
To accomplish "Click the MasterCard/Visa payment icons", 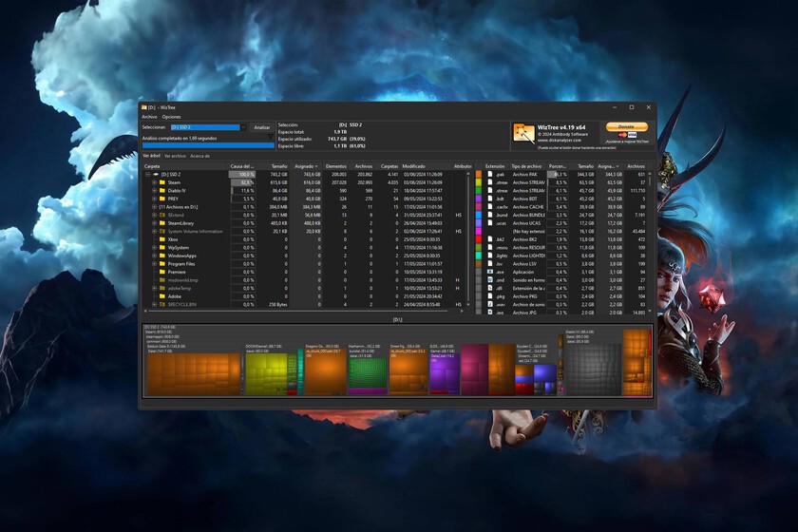I will [627, 135].
